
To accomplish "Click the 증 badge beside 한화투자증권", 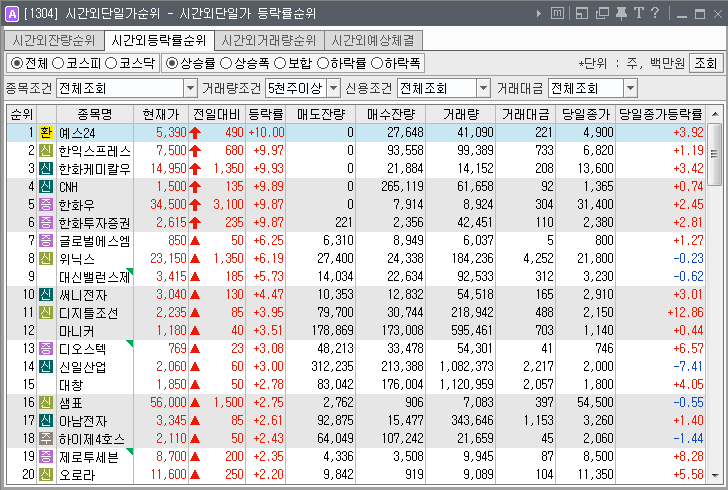I will point(46,223).
